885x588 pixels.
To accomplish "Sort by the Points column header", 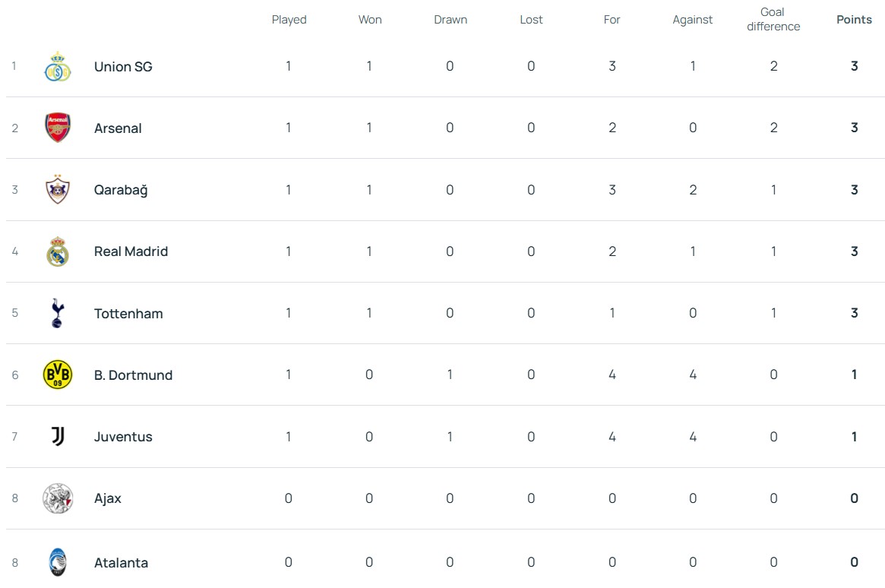I will (854, 20).
